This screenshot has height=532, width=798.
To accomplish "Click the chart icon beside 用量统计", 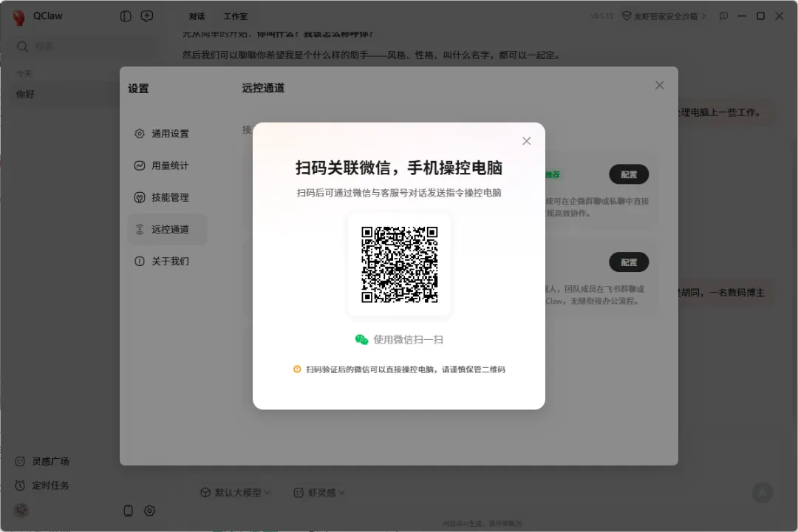I will point(140,166).
